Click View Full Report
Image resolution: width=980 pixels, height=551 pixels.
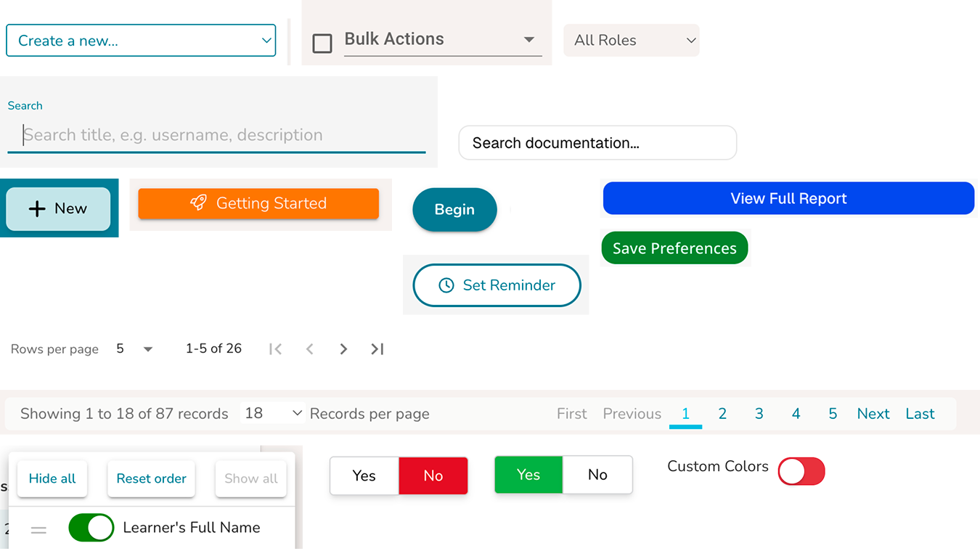pyautogui.click(x=788, y=197)
